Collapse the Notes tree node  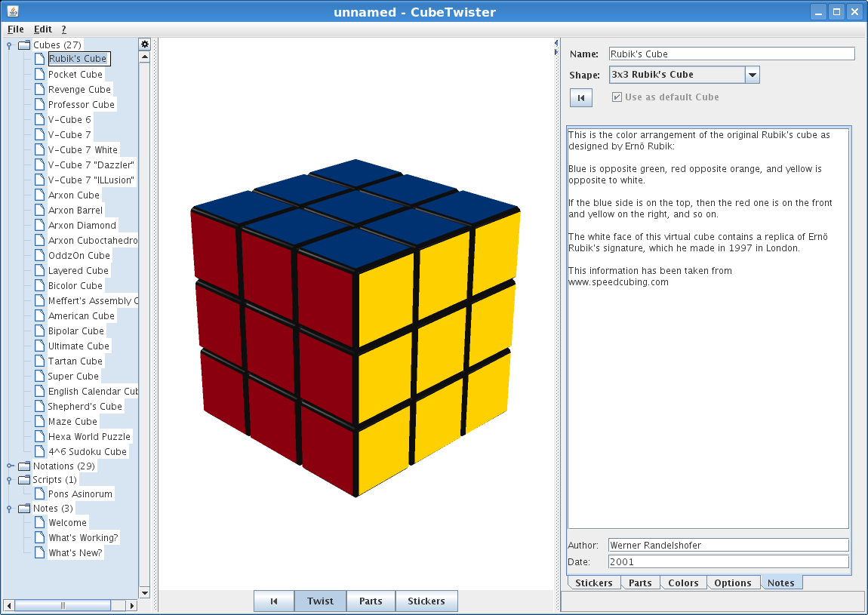pos(9,509)
